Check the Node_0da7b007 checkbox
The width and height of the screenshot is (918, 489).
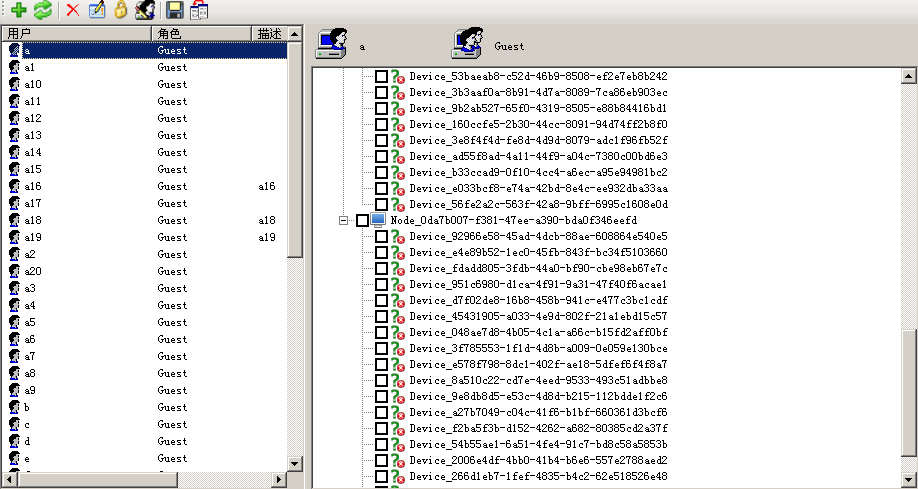tap(363, 220)
